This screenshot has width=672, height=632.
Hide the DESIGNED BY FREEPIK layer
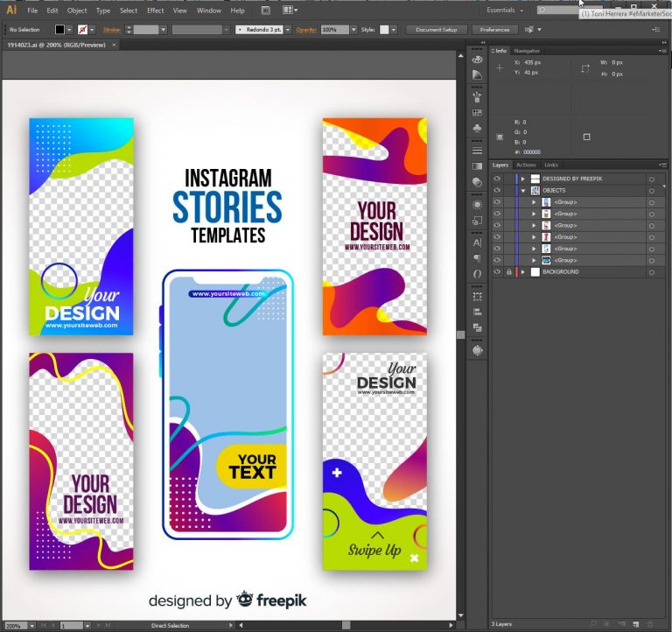497,179
